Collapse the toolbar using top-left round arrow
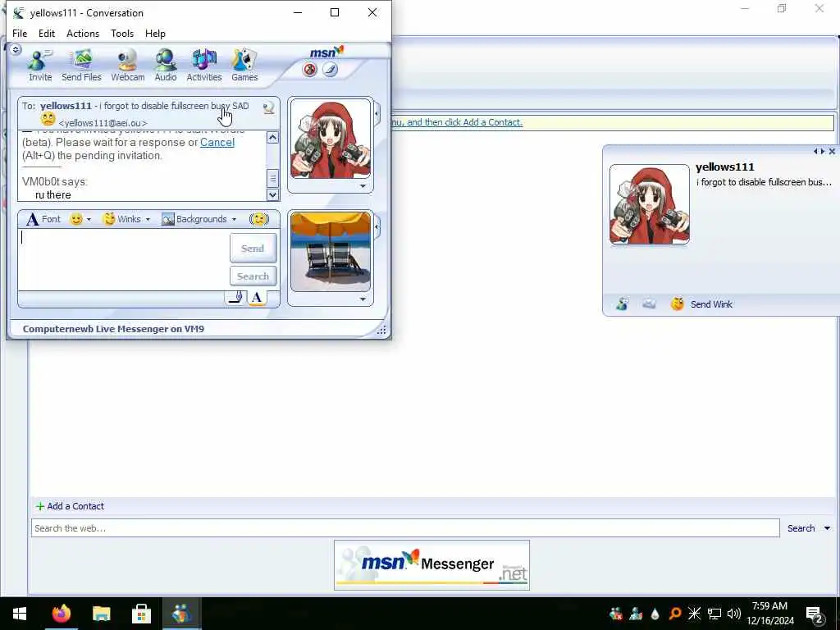840x630 pixels. click(16, 50)
